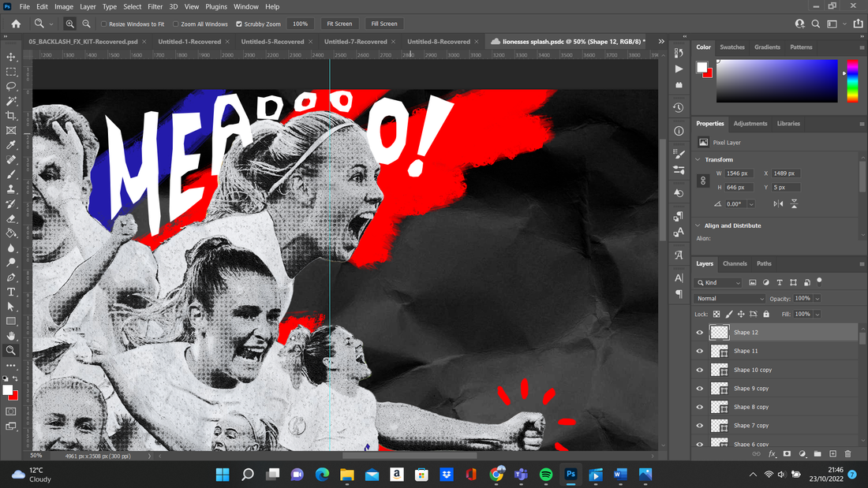Toggle link between width and height
The width and height of the screenshot is (868, 488).
pos(703,181)
